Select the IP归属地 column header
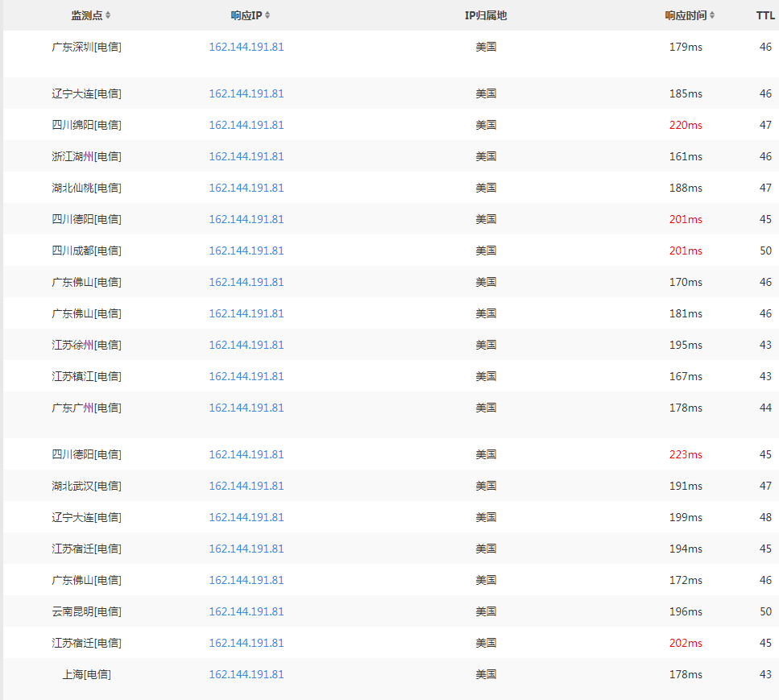This screenshot has height=700, width=779. coord(485,14)
